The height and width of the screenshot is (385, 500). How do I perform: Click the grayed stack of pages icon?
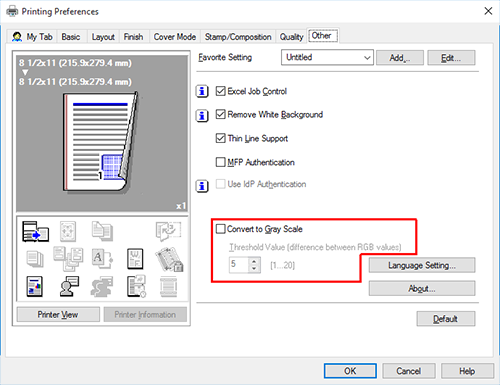coord(35,259)
